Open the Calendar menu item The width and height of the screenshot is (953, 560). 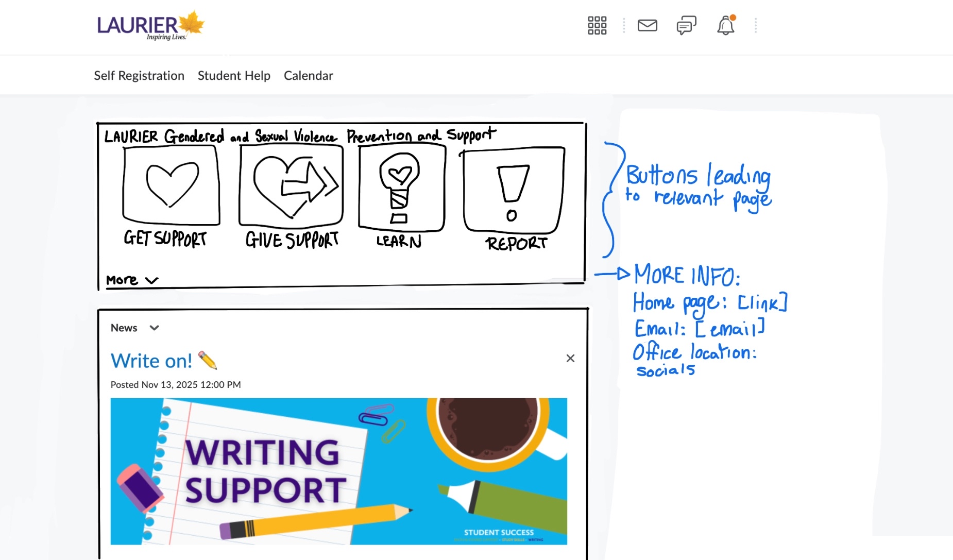coord(309,76)
